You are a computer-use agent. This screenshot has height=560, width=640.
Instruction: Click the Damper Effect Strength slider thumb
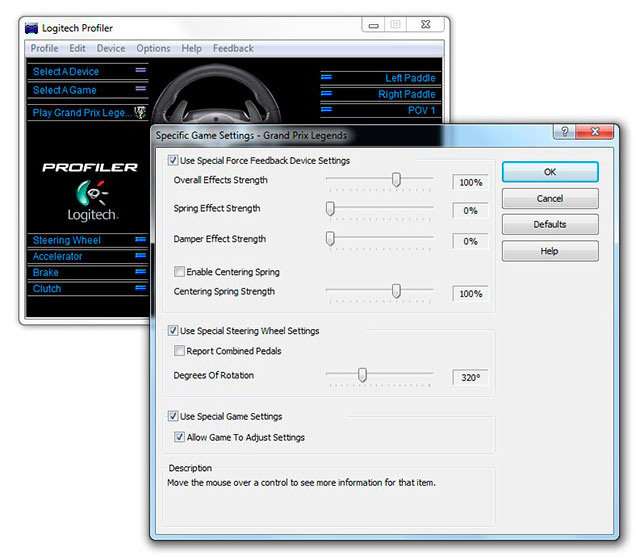(330, 238)
